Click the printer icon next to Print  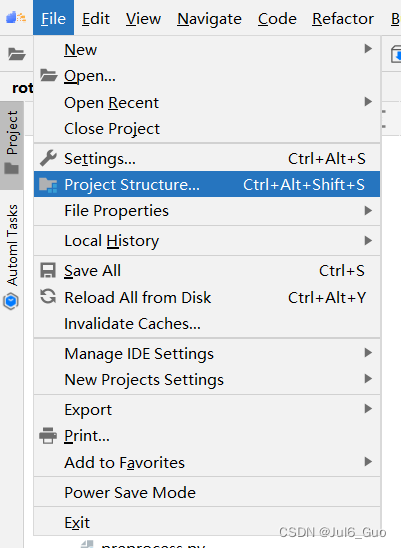click(48, 435)
